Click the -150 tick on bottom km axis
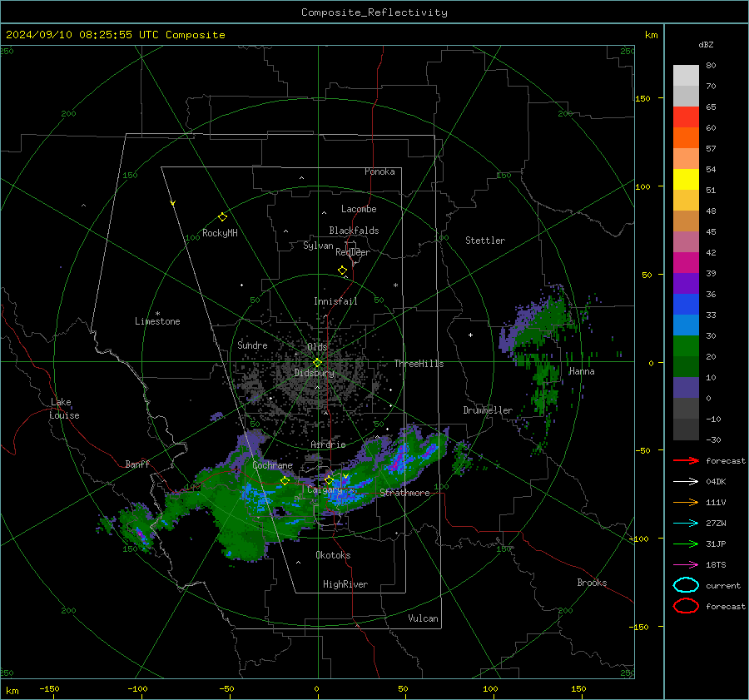749x700 pixels. point(49,688)
